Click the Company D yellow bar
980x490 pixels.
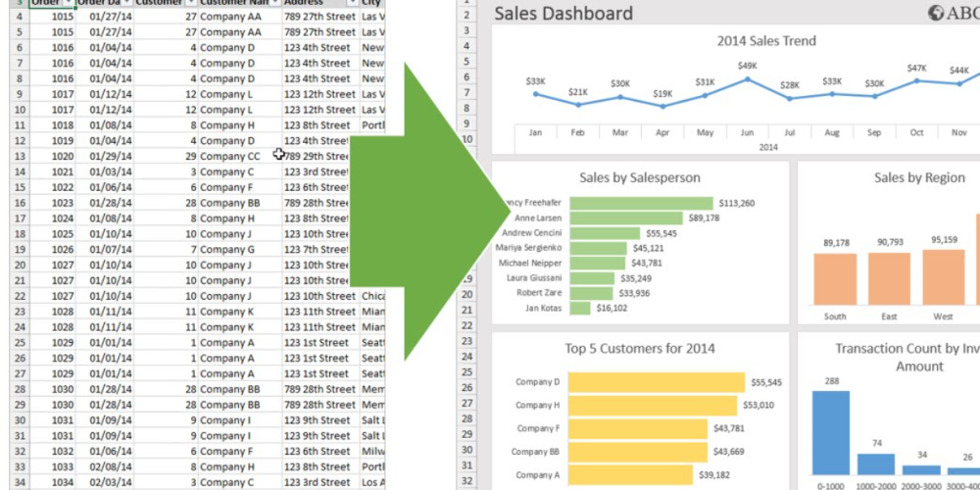(x=657, y=382)
